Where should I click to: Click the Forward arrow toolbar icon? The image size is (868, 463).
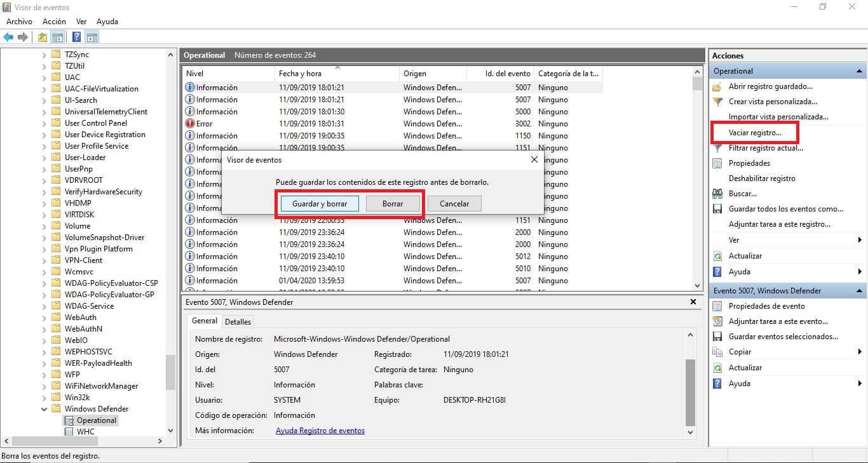23,37
